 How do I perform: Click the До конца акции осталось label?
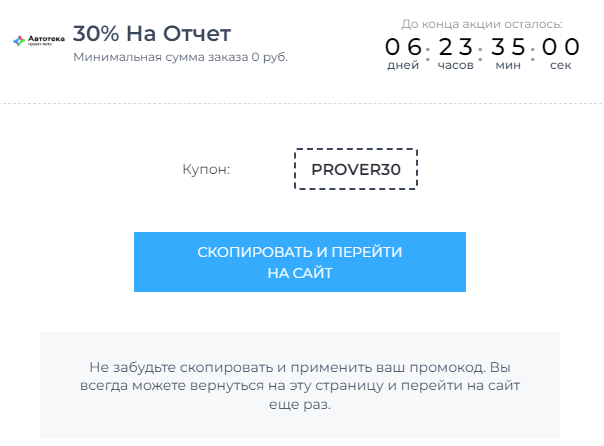[482, 24]
